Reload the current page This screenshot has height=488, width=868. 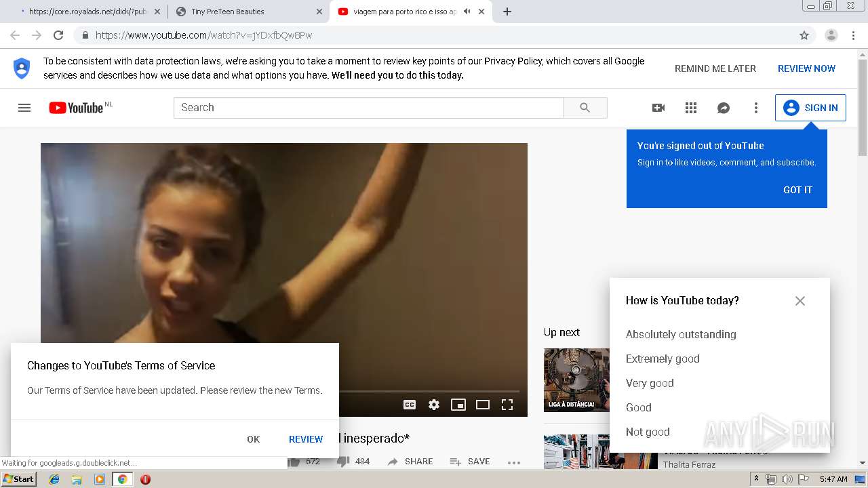pos(58,35)
